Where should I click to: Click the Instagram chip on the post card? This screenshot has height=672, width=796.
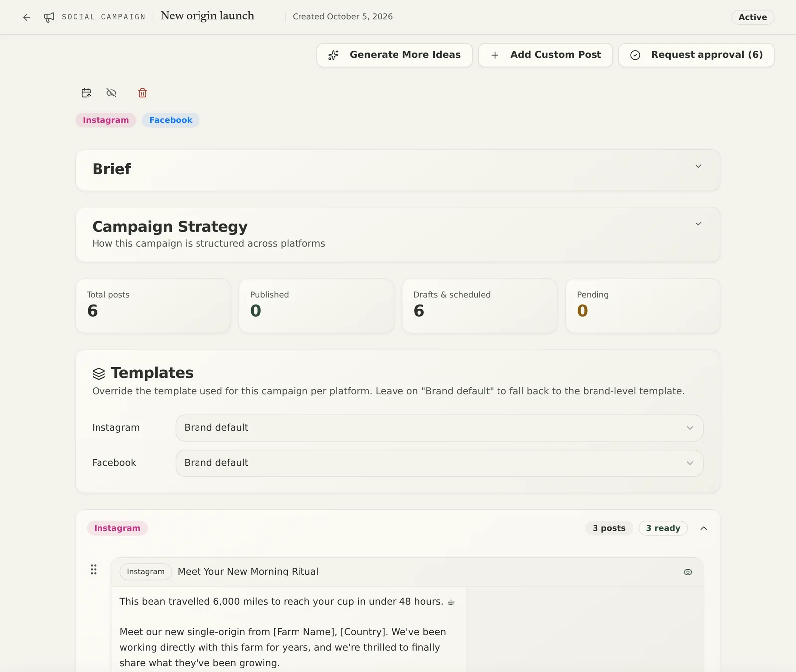pos(146,572)
